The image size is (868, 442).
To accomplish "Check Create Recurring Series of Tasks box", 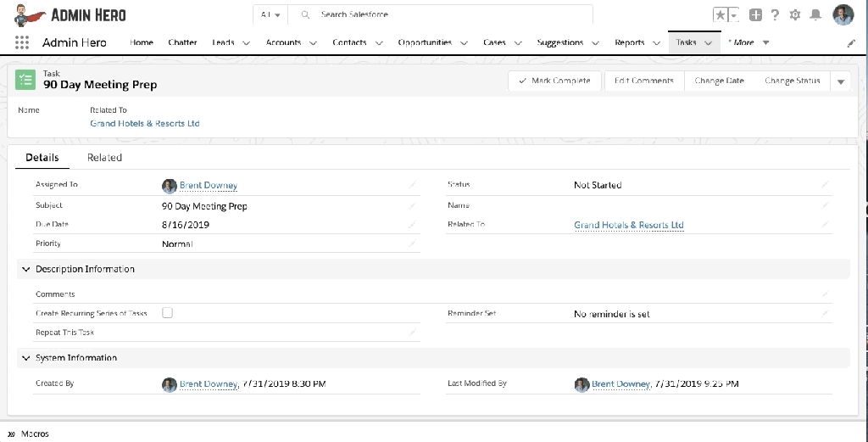I will 167,313.
